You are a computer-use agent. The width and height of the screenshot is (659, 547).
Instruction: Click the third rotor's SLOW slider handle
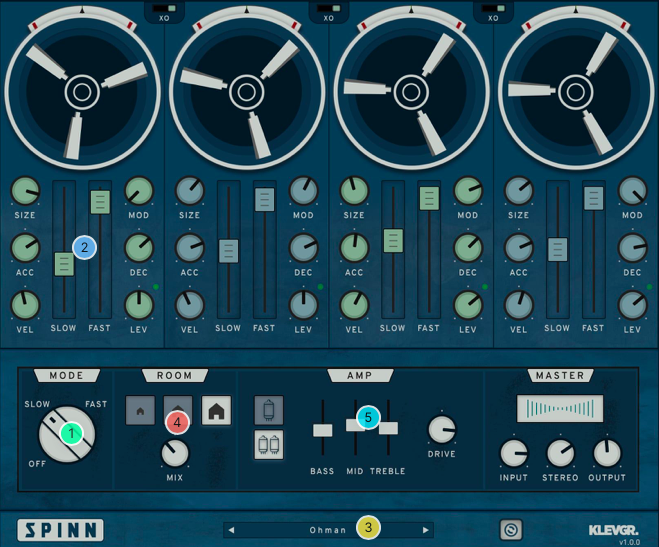393,241
